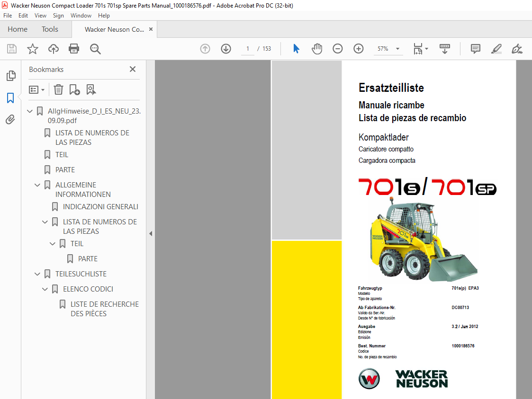Switch to the Tools tab
This screenshot has width=532, height=399.
coord(50,29)
